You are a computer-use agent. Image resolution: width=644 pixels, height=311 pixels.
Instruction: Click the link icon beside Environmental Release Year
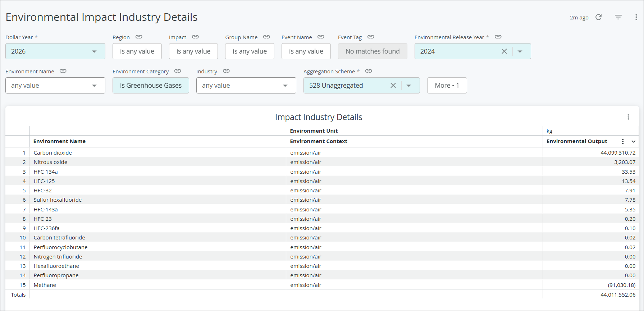pyautogui.click(x=498, y=37)
